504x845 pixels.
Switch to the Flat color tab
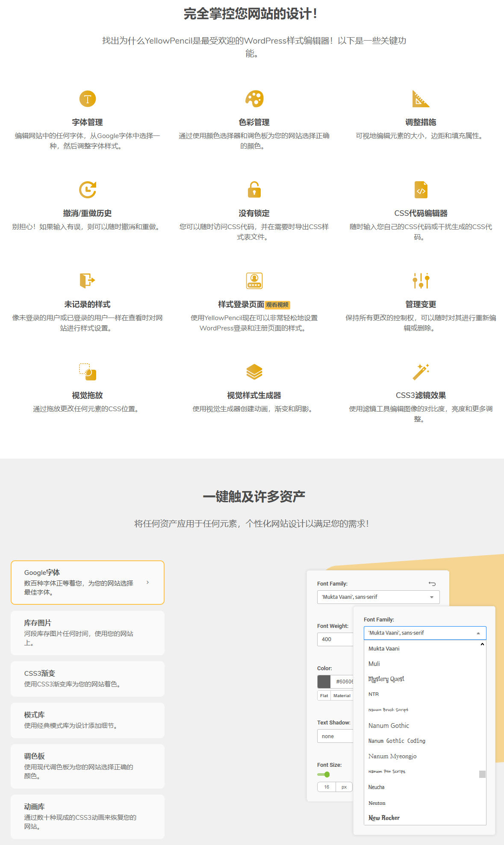pyautogui.click(x=324, y=695)
